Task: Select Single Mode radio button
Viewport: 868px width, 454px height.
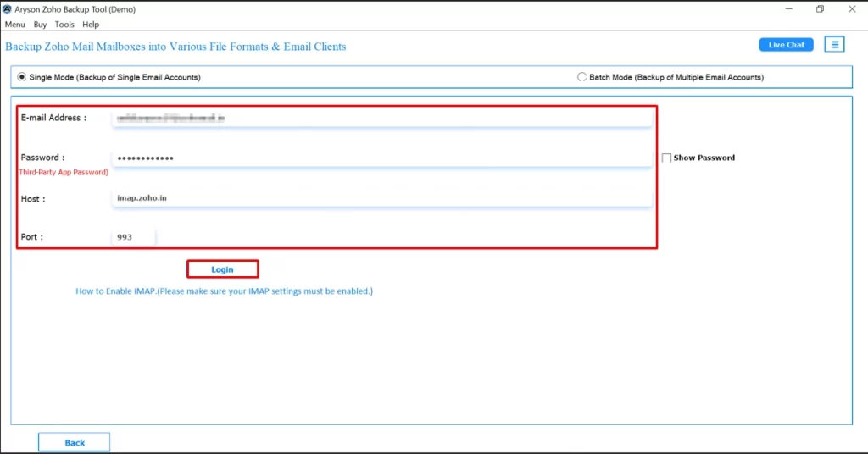Action: 21,77
